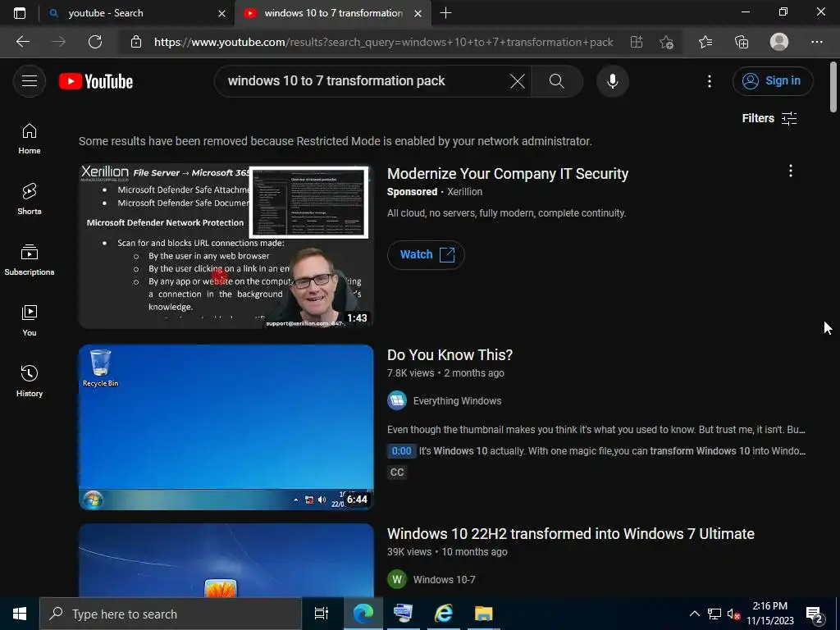Open the Favorites list icon
The width and height of the screenshot is (840, 630).
coord(705,42)
